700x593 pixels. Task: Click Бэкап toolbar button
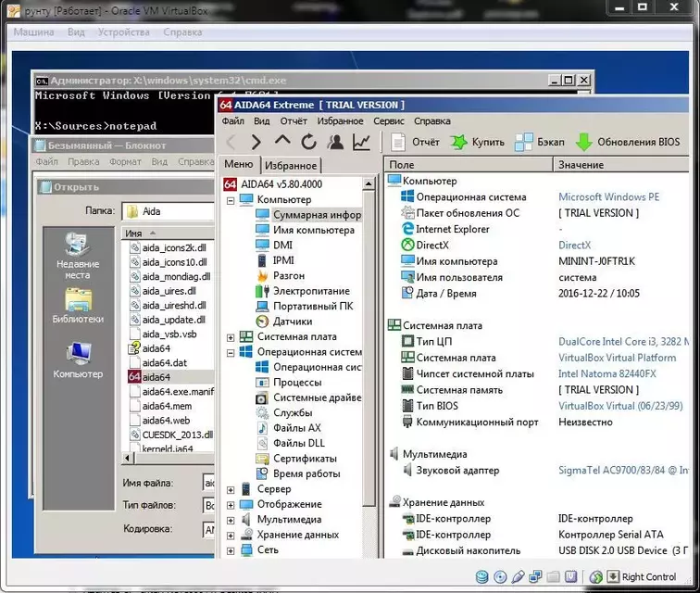pyautogui.click(x=539, y=142)
